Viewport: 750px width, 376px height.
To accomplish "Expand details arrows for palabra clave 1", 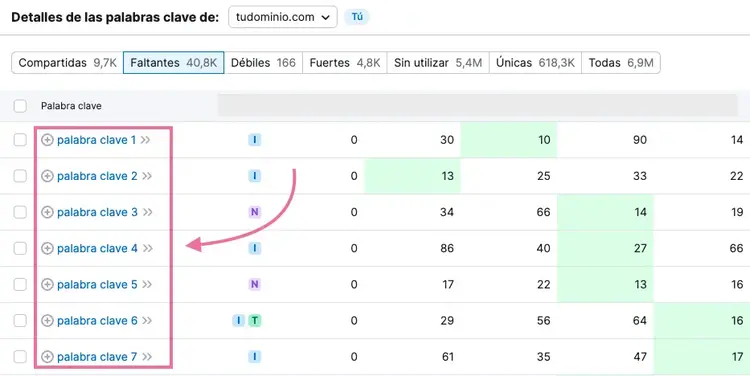I will (145, 140).
